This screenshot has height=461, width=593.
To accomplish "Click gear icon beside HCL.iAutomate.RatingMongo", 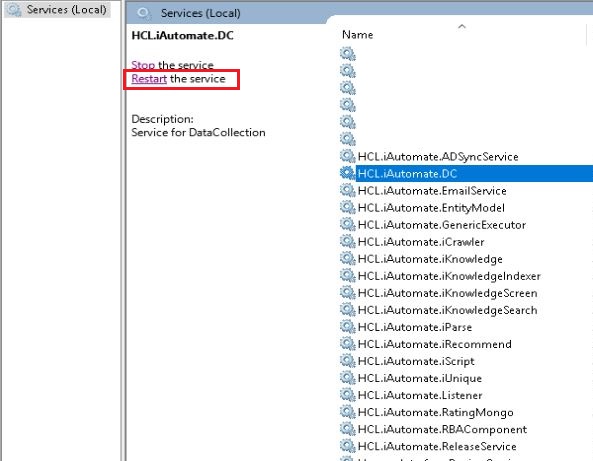I will 348,411.
